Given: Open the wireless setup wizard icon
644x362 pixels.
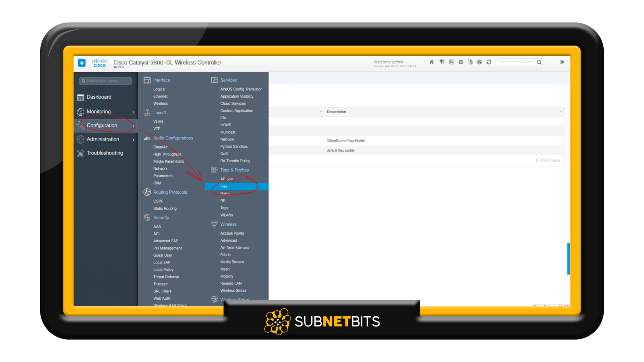Looking at the screenshot, I should click(x=442, y=62).
